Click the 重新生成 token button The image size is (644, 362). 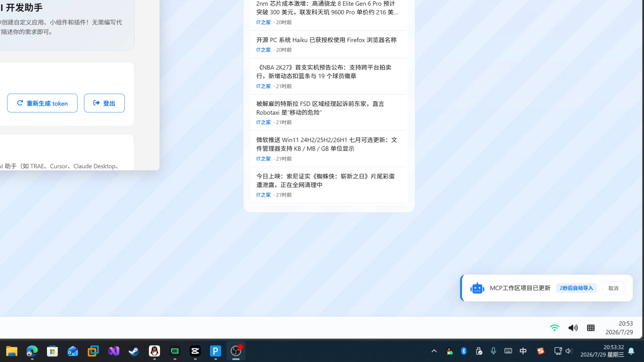coord(42,103)
